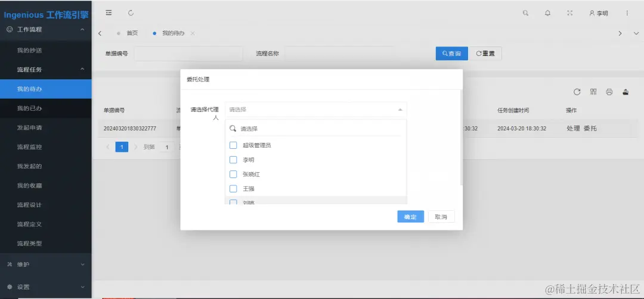This screenshot has width=644, height=299.
Task: Go to next page arrow
Action: click(x=135, y=147)
